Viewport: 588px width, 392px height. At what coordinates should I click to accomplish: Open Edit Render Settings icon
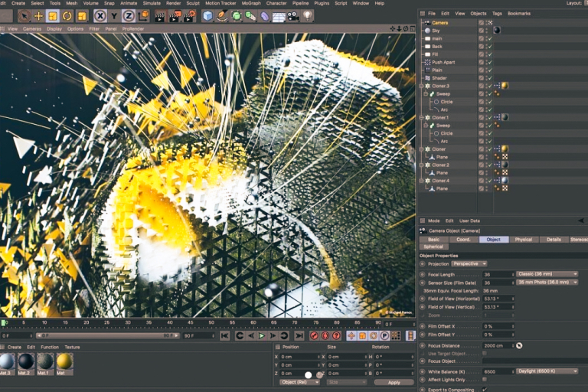190,16
